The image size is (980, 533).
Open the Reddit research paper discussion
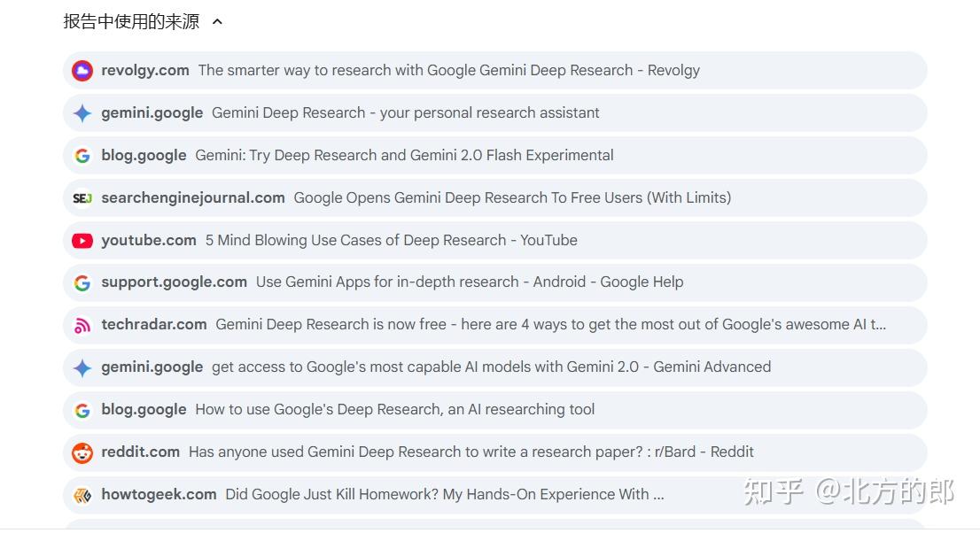click(471, 452)
